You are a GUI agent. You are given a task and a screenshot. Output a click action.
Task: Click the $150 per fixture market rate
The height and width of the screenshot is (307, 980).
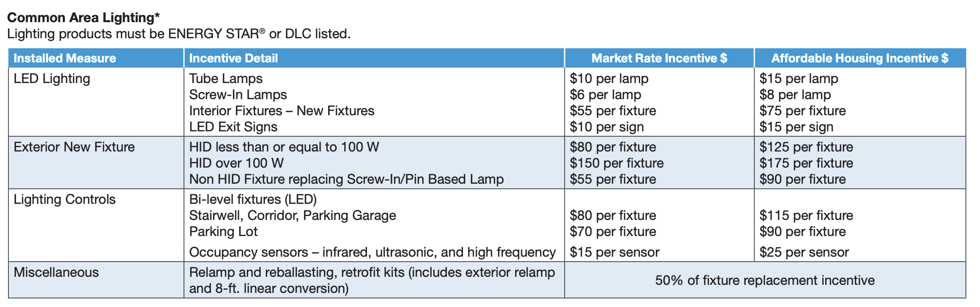coord(616,163)
